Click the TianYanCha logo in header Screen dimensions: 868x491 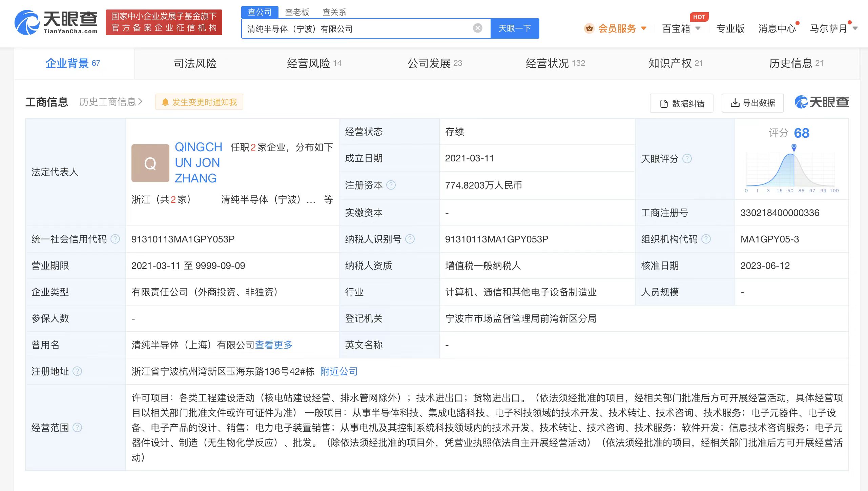pyautogui.click(x=56, y=22)
